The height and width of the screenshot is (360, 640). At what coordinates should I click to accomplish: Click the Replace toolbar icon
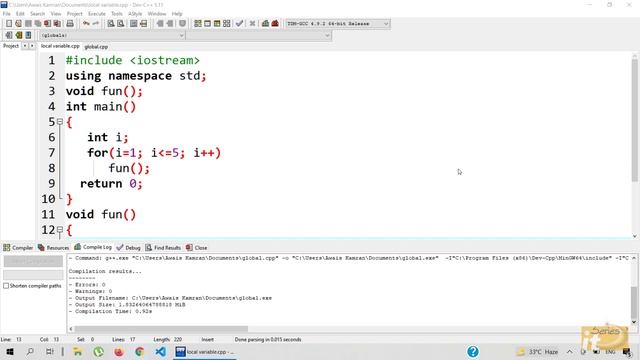(120, 24)
